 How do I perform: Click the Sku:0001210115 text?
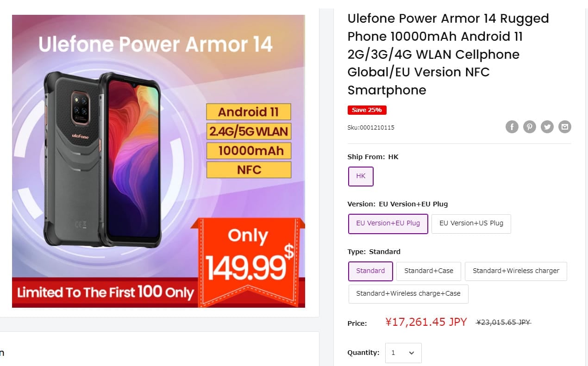pyautogui.click(x=371, y=127)
